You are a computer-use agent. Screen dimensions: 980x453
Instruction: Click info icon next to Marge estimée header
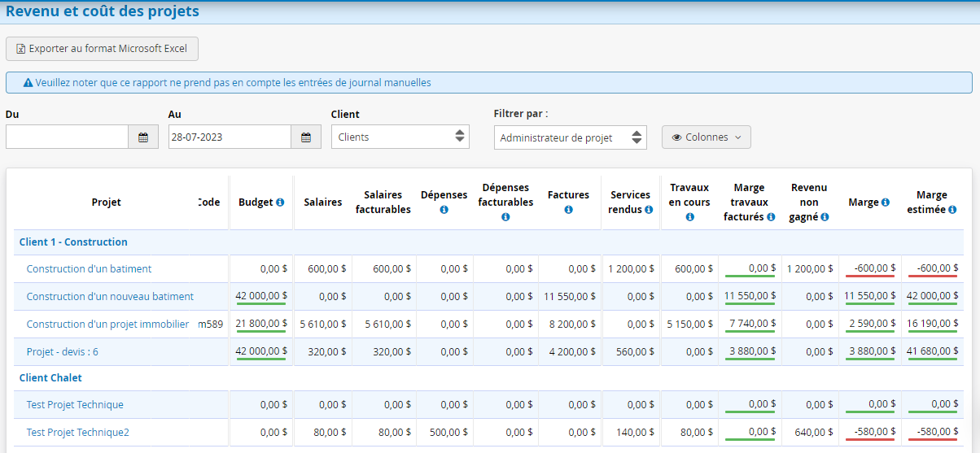(x=952, y=210)
